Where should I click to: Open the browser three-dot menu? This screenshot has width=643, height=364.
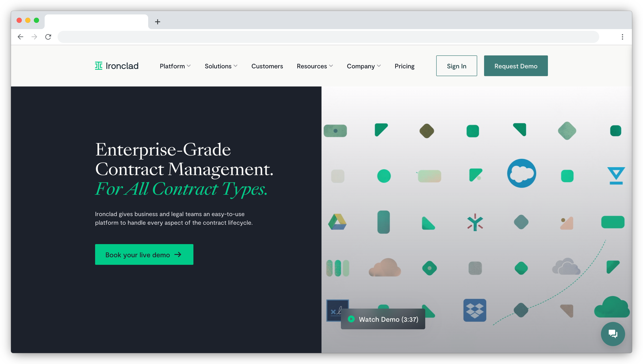click(622, 37)
